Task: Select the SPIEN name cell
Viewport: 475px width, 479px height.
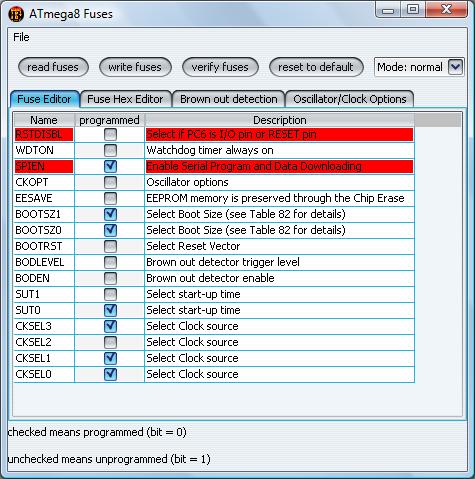Action: click(44, 166)
